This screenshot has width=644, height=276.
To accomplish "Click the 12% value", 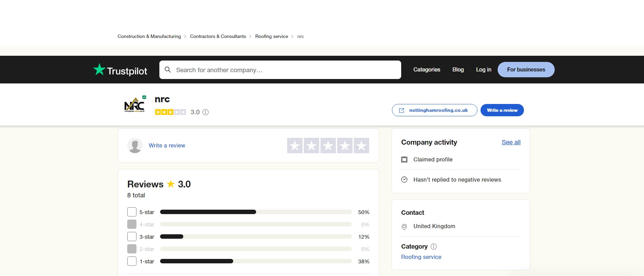I will pyautogui.click(x=364, y=237).
